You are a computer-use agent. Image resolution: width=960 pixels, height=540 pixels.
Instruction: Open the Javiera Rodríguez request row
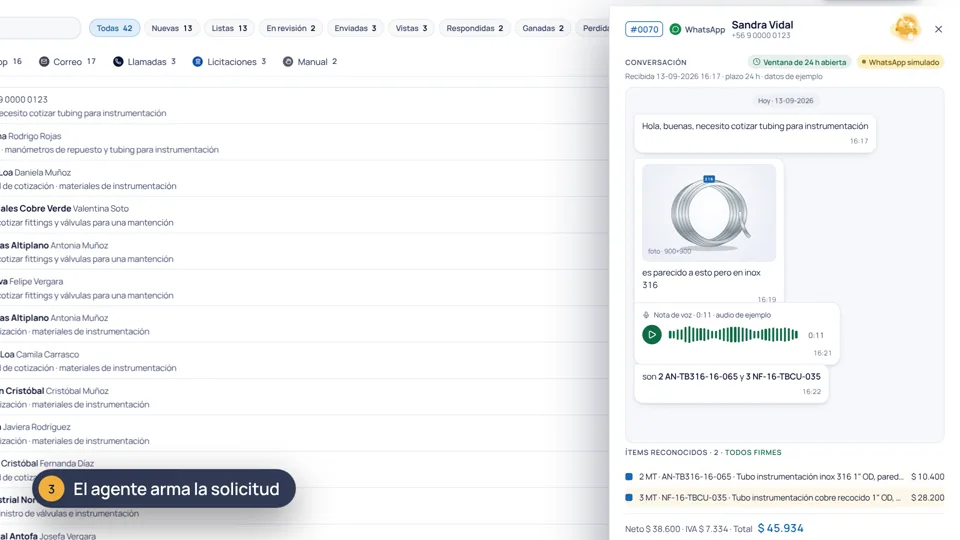pyautogui.click(x=304, y=434)
